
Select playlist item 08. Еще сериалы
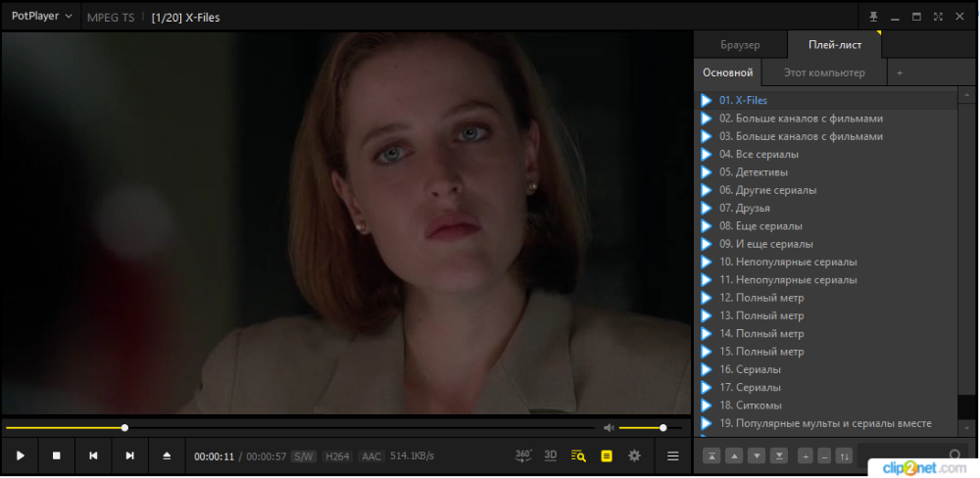pyautogui.click(x=826, y=225)
